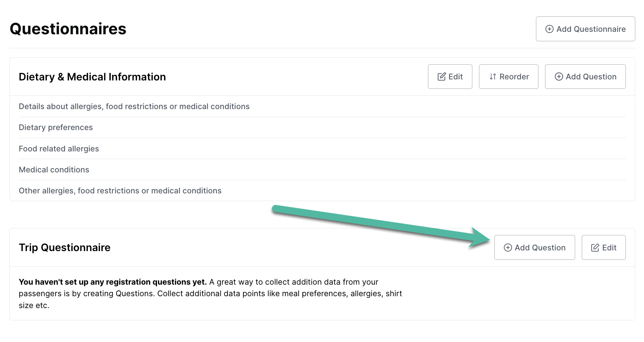This screenshot has height=342, width=644.
Task: Select the Dietary preferences question
Action: (x=56, y=127)
